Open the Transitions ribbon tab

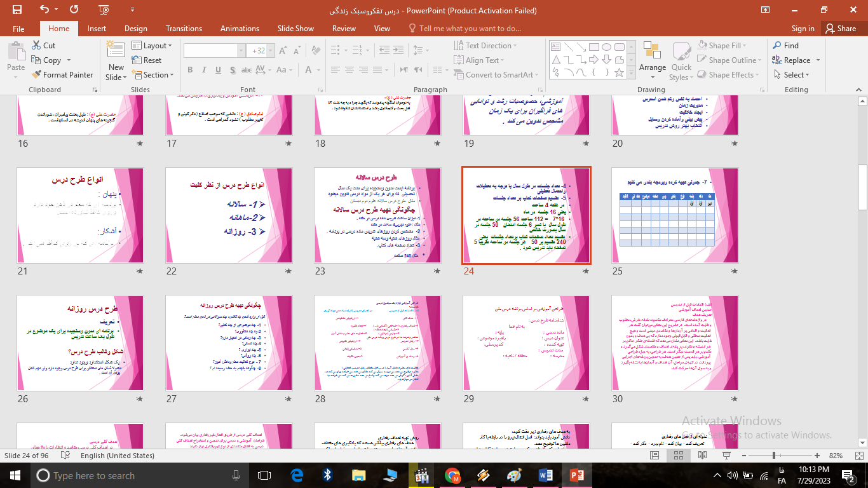click(x=184, y=29)
